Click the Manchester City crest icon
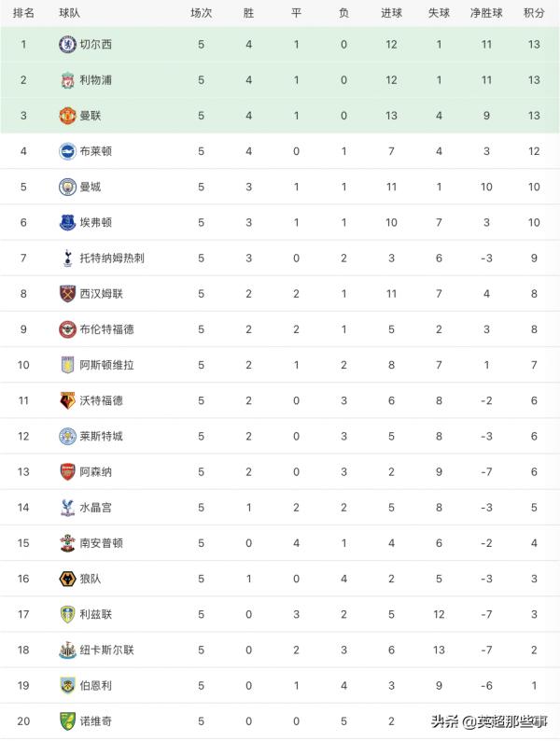 click(x=67, y=187)
